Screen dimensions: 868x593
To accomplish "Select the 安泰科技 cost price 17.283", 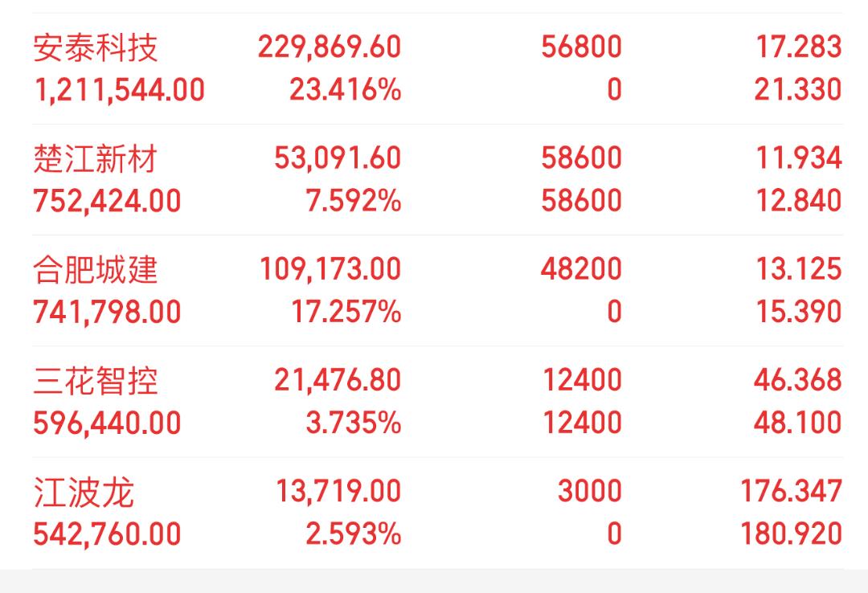I will point(797,47).
